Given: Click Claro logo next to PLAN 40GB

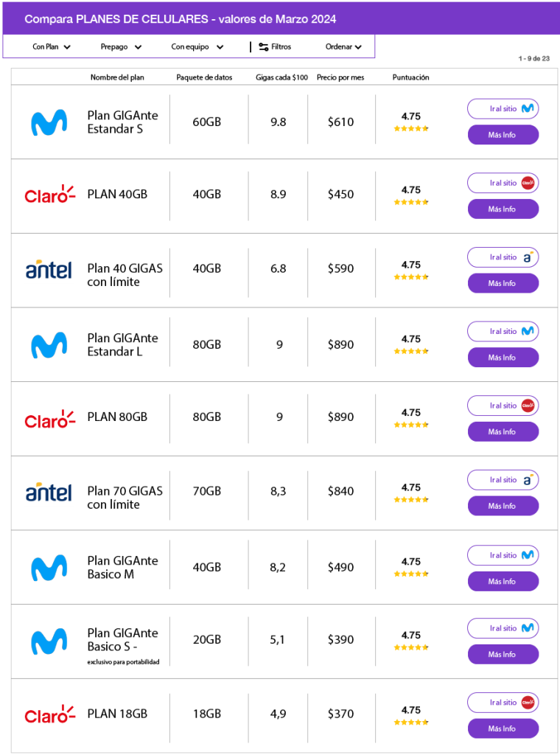Looking at the screenshot, I should point(49,195).
